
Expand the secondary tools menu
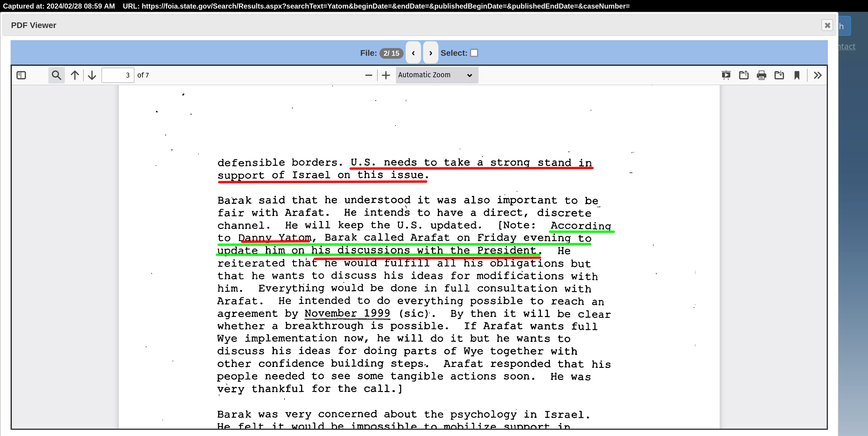(818, 75)
